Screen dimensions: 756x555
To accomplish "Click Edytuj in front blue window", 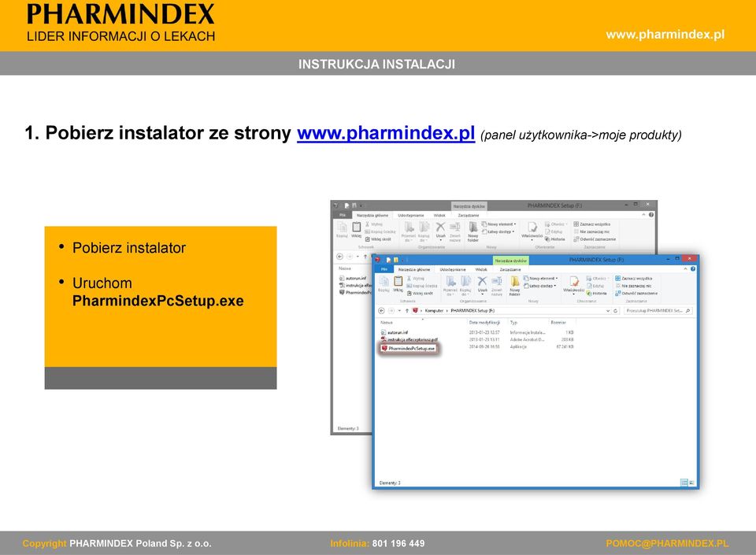I will (595, 286).
